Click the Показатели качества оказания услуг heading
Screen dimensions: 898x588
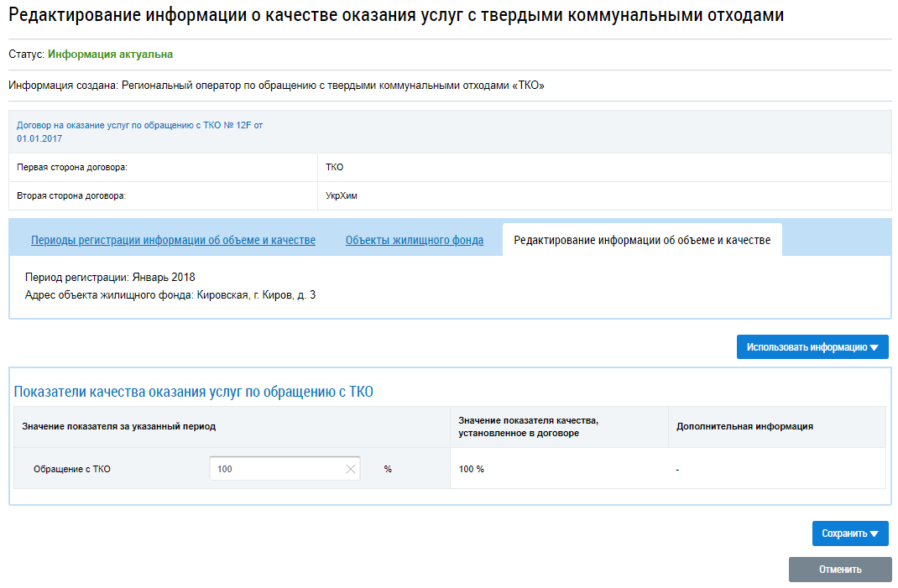pos(193,392)
